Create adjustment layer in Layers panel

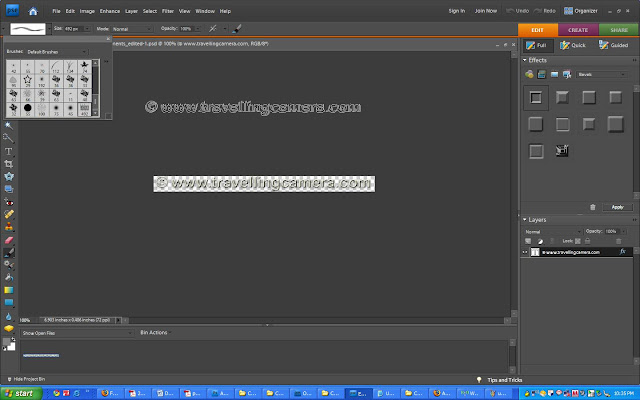[x=540, y=241]
